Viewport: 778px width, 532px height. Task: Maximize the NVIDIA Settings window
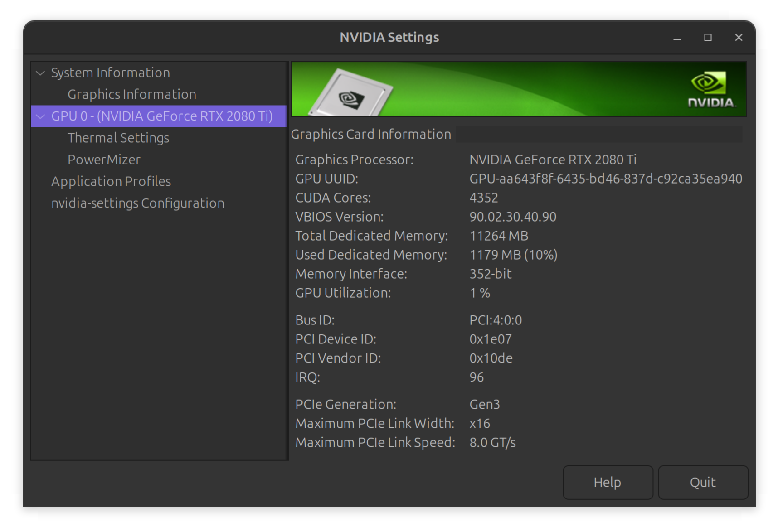708,38
